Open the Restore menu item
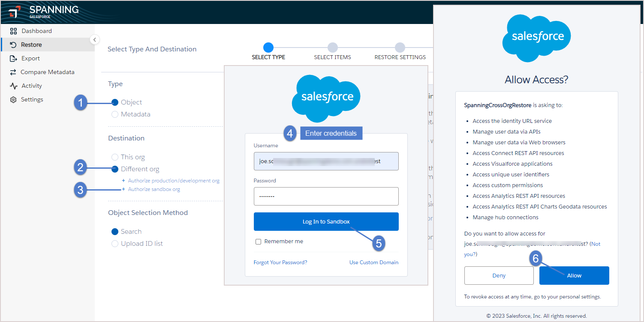Screen dimensions: 644x322 click(x=31, y=45)
